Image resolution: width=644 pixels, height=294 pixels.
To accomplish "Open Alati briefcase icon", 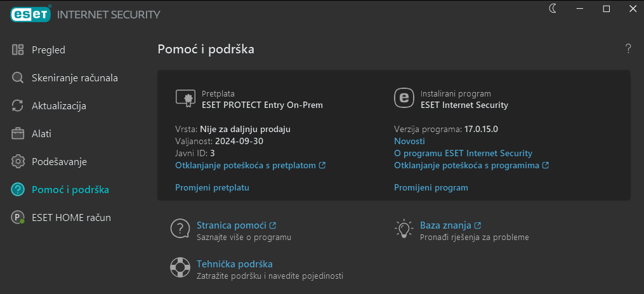I will (18, 133).
